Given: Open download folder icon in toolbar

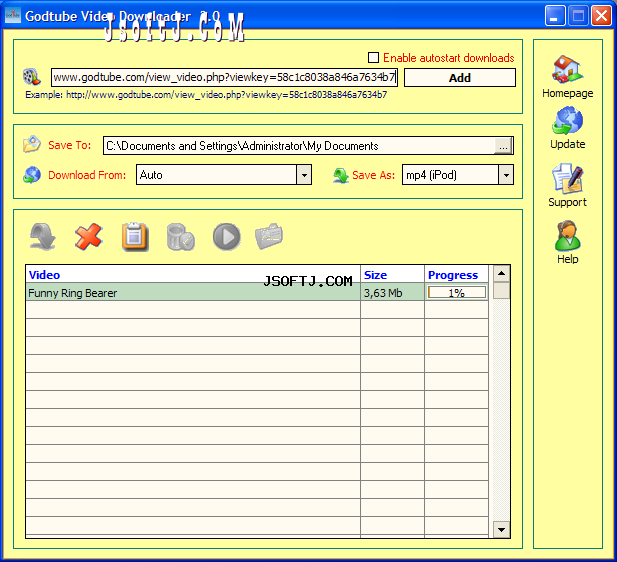Looking at the screenshot, I should pyautogui.click(x=269, y=236).
